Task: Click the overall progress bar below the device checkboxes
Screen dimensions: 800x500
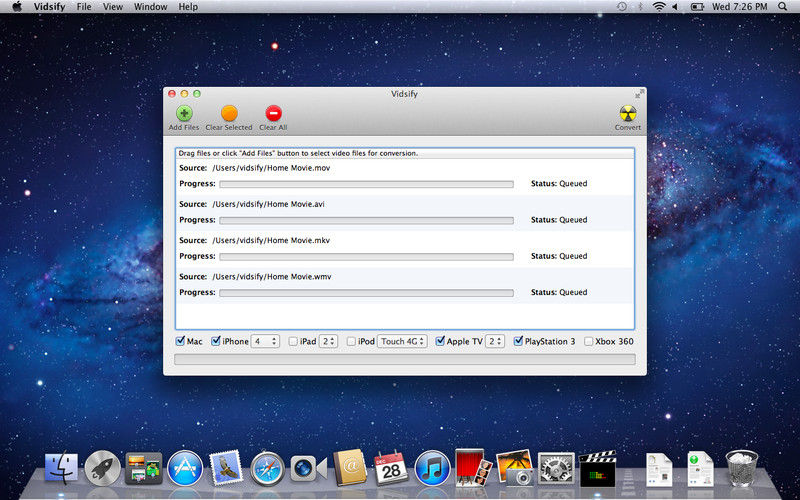Action: click(405, 360)
